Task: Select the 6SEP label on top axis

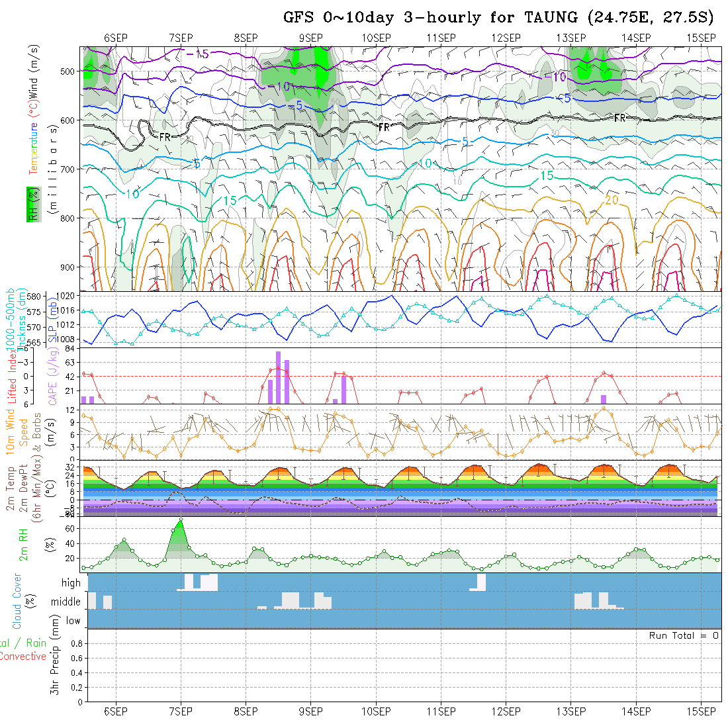Action: 116,38
